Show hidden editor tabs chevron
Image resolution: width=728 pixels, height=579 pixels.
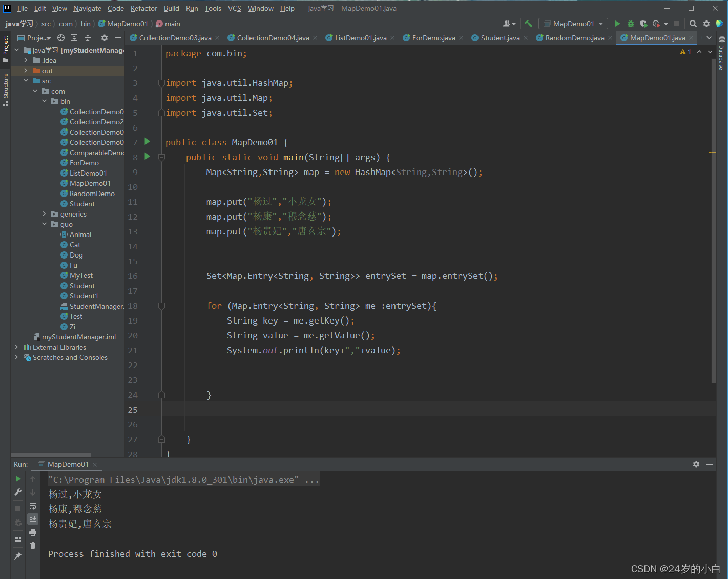pos(709,38)
